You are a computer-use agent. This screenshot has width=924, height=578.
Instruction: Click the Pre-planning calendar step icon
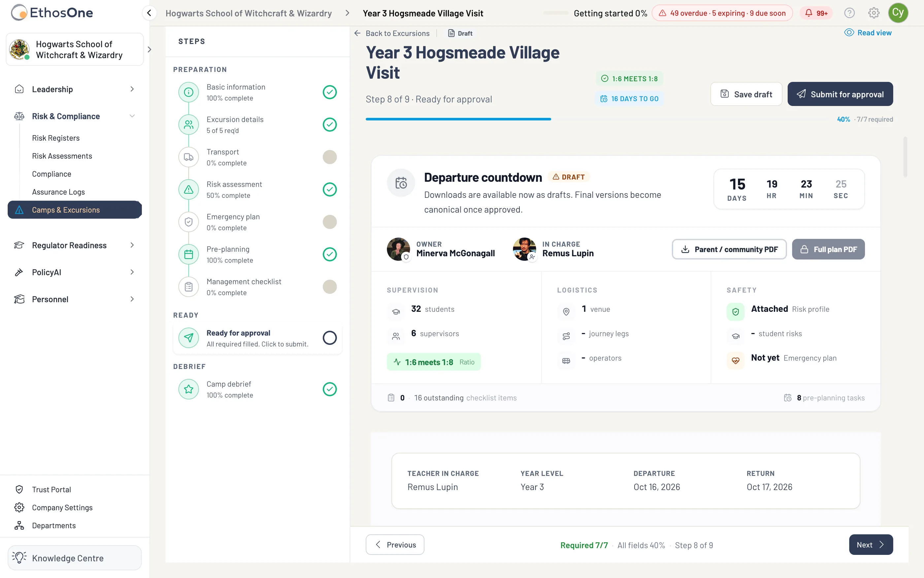[x=189, y=254]
